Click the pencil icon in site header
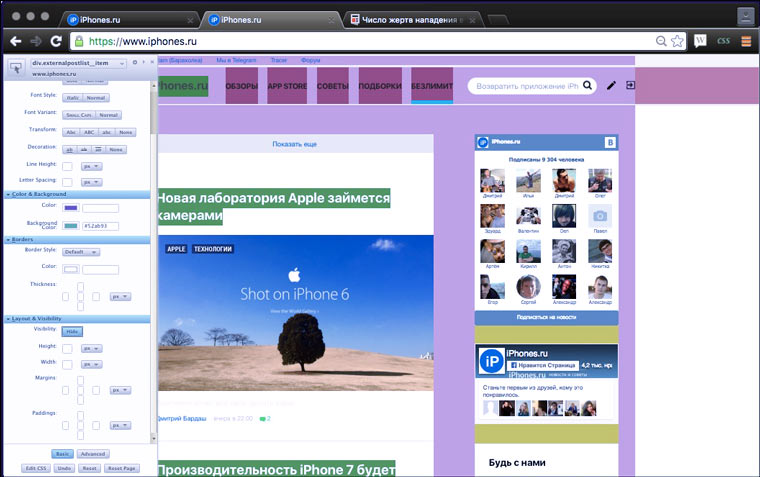Screen dimensions: 760x477 click(611, 85)
